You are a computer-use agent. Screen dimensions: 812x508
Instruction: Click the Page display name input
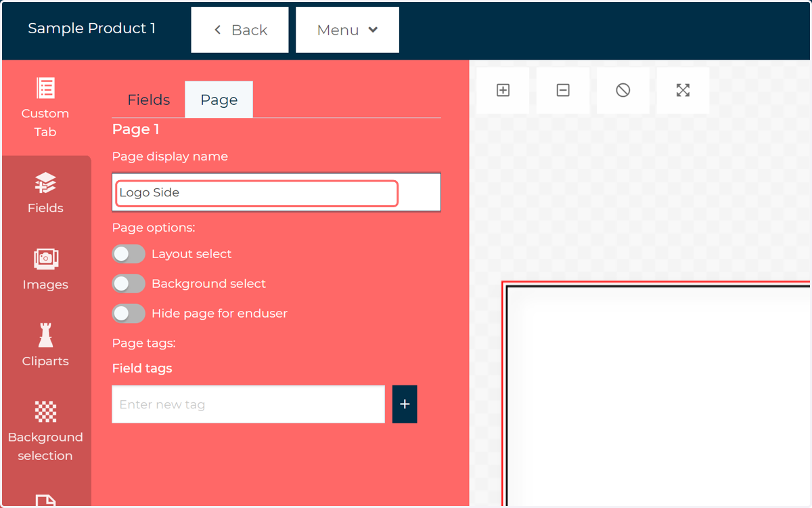276,192
